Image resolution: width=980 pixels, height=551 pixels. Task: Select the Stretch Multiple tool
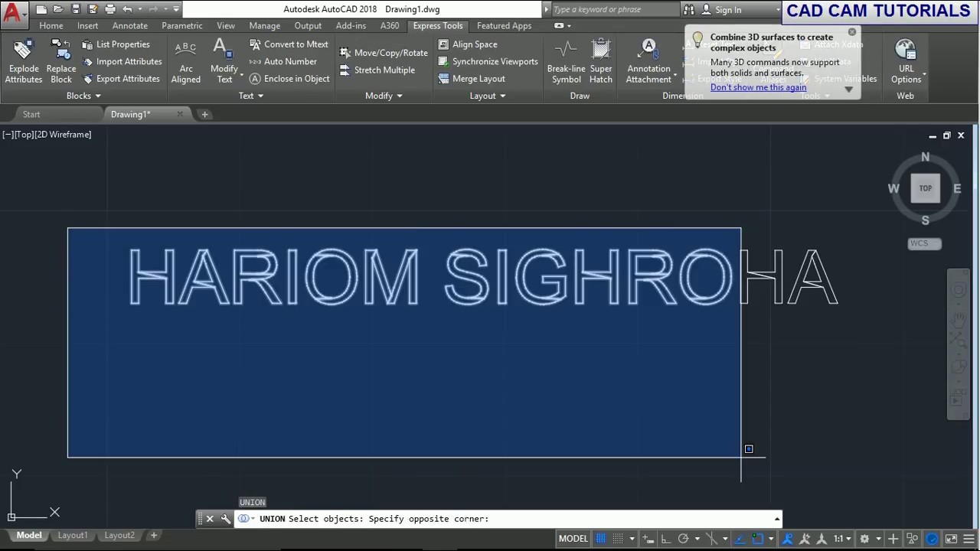point(377,70)
